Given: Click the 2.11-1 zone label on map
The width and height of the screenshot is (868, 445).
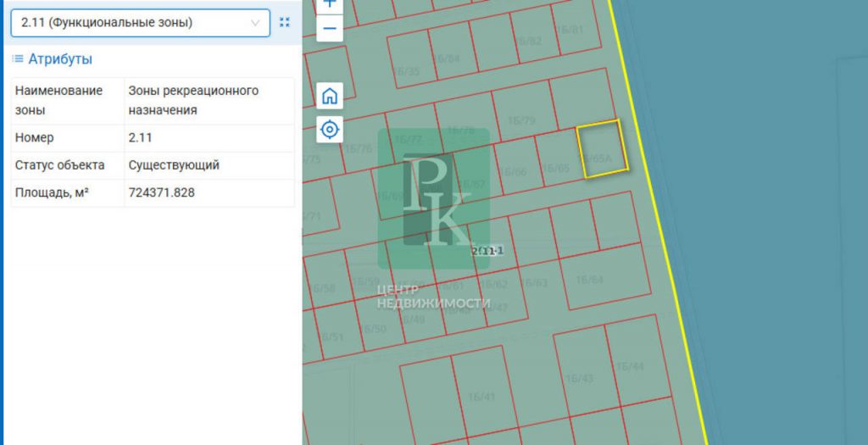Looking at the screenshot, I should [487, 251].
